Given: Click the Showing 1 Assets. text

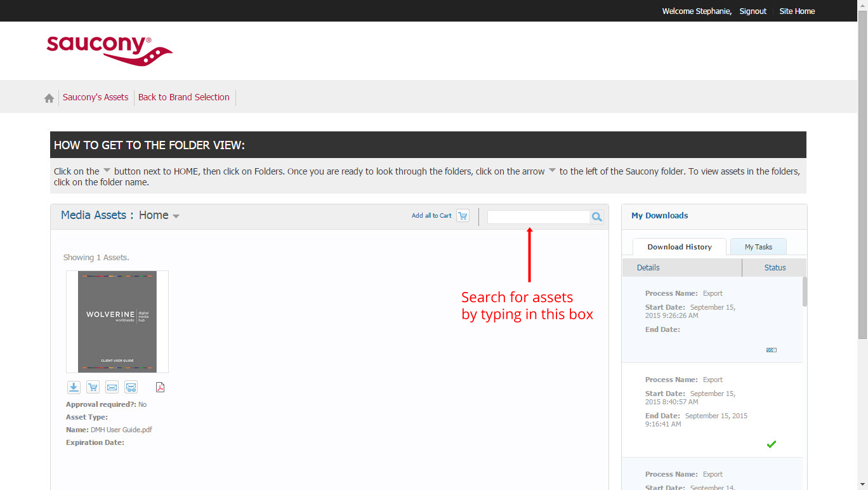Looking at the screenshot, I should (x=96, y=258).
